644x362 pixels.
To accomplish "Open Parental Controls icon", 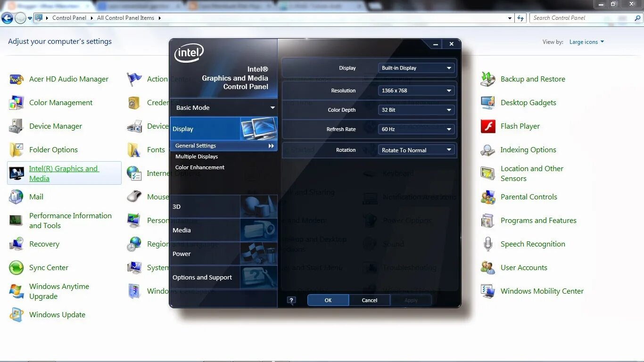I will coord(488,197).
